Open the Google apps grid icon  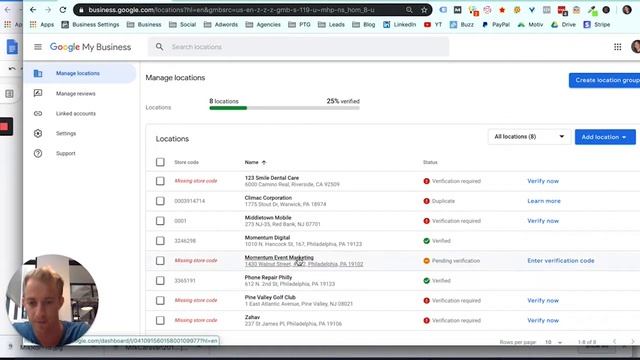(x=618, y=47)
